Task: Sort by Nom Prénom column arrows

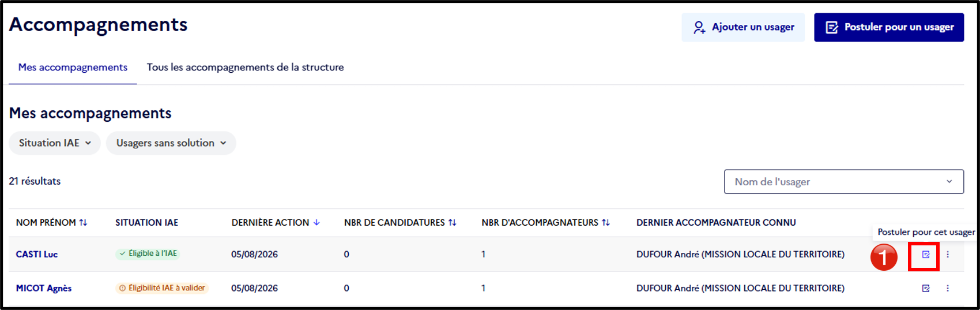Action: point(83,223)
